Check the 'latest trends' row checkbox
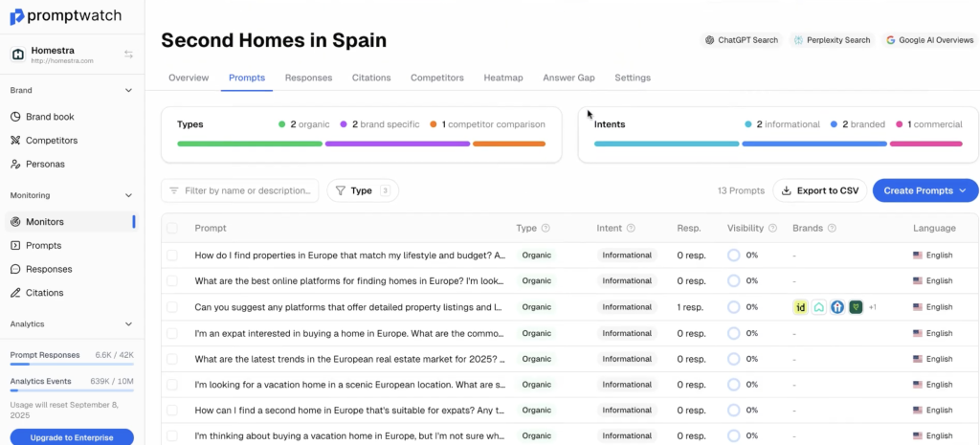 [172, 359]
